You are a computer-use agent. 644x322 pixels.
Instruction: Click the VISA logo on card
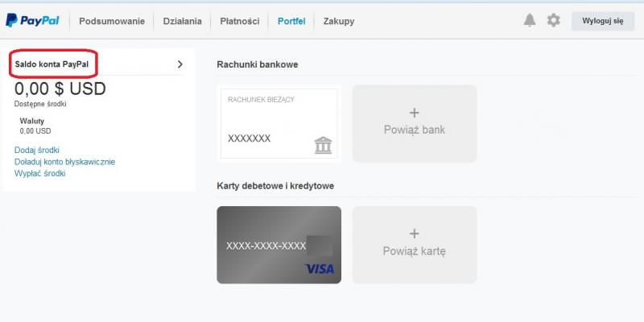(x=320, y=268)
